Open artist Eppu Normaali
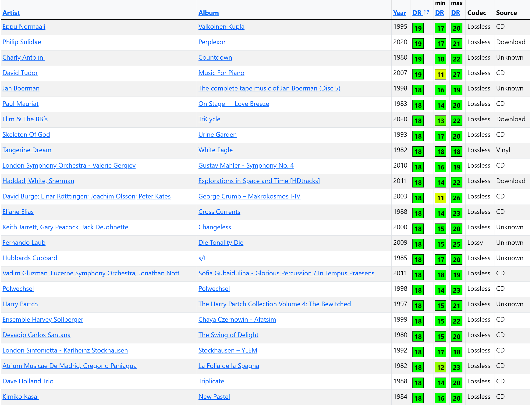 [x=24, y=27]
